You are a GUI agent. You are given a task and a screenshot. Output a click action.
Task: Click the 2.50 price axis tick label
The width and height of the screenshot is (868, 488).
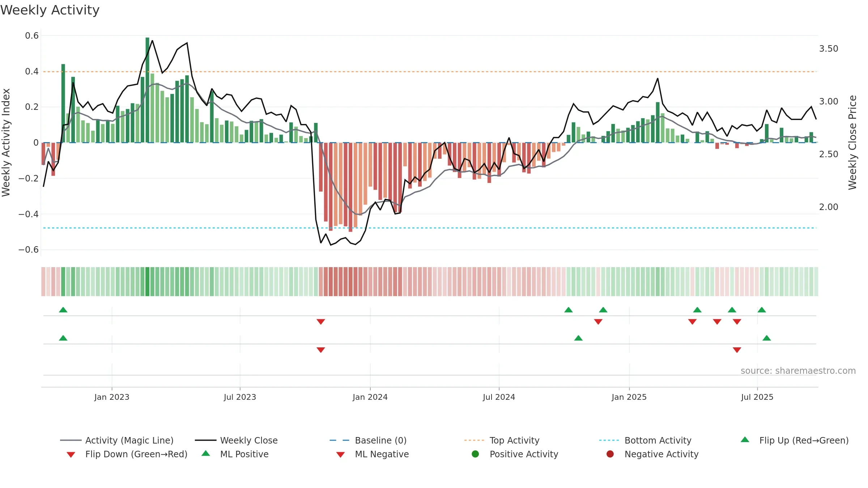[x=829, y=154]
